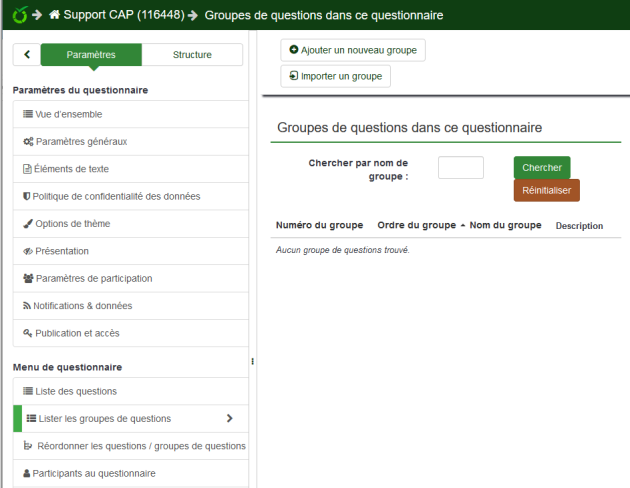Click the sidebar resize handle
Image resolution: width=630 pixels, height=488 pixels.
pyautogui.click(x=252, y=361)
